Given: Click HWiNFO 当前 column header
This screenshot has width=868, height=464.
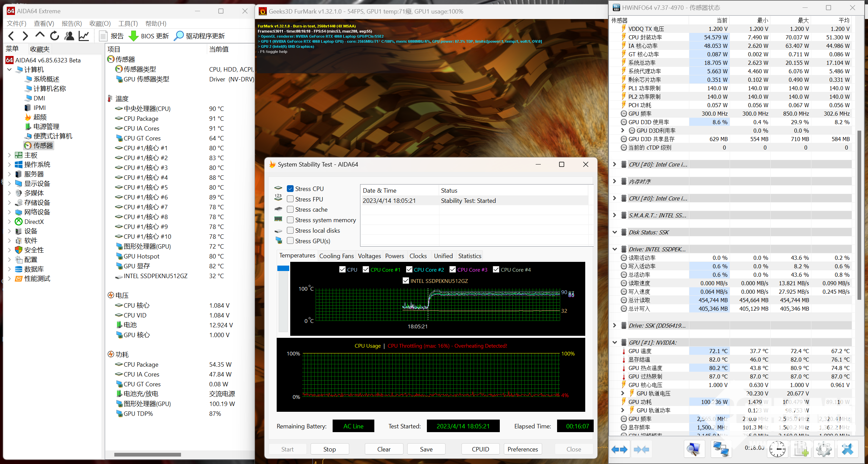Looking at the screenshot, I should (x=709, y=20).
